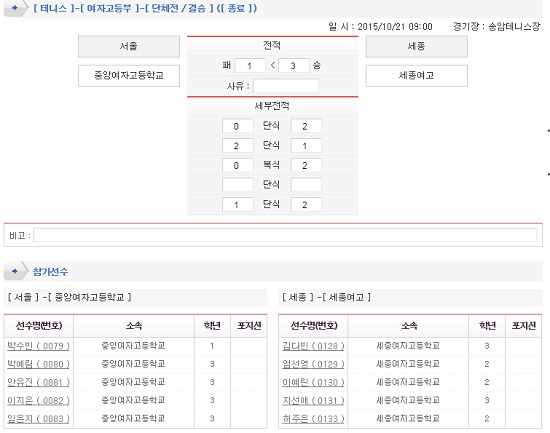Click the empty left score field of fourth 단식

pos(237,185)
